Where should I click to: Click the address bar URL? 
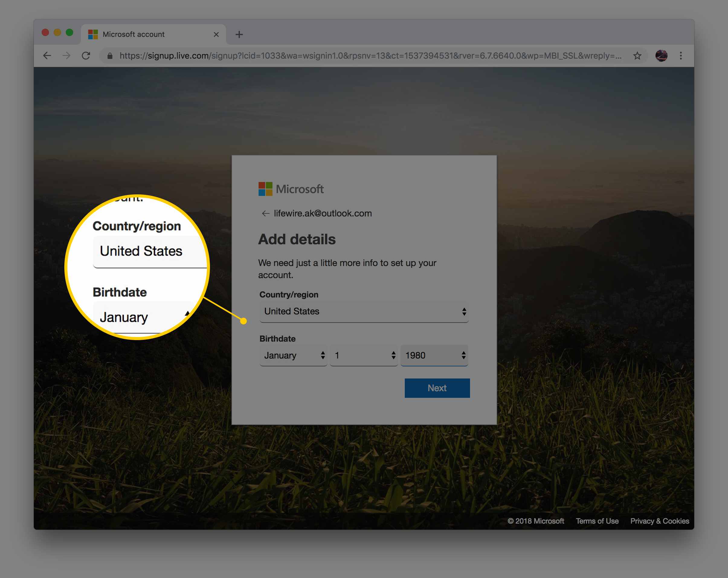(370, 56)
